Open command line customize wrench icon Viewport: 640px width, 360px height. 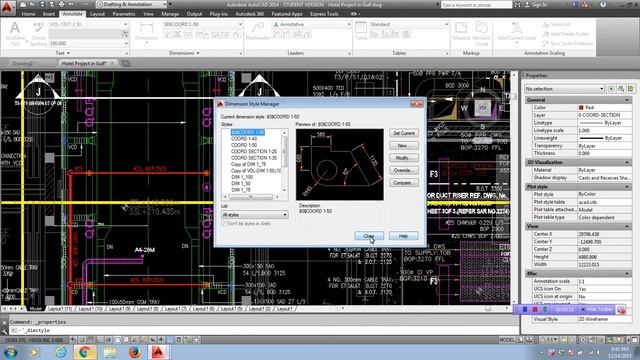pyautogui.click(x=4, y=331)
